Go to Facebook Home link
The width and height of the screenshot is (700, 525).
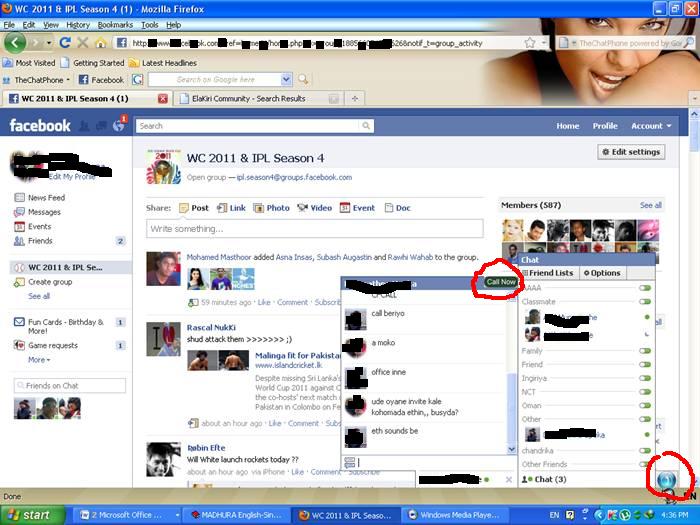[x=567, y=126]
